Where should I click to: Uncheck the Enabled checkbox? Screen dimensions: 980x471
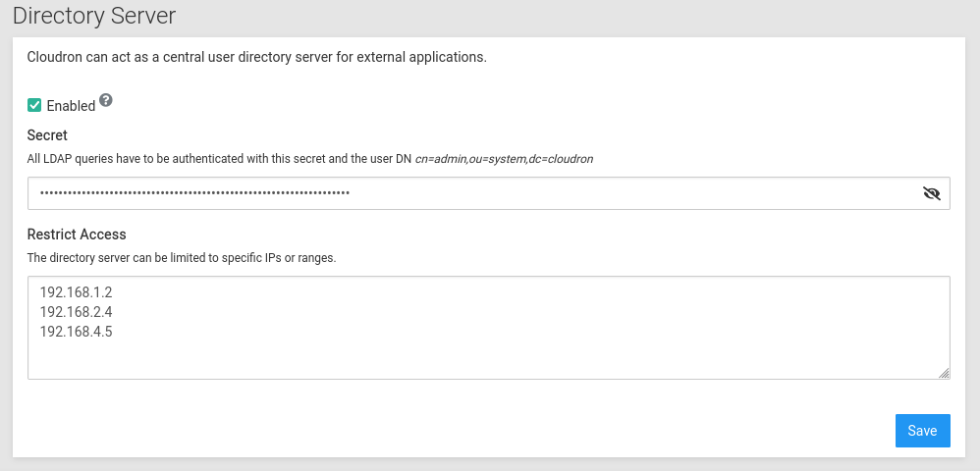(34, 106)
